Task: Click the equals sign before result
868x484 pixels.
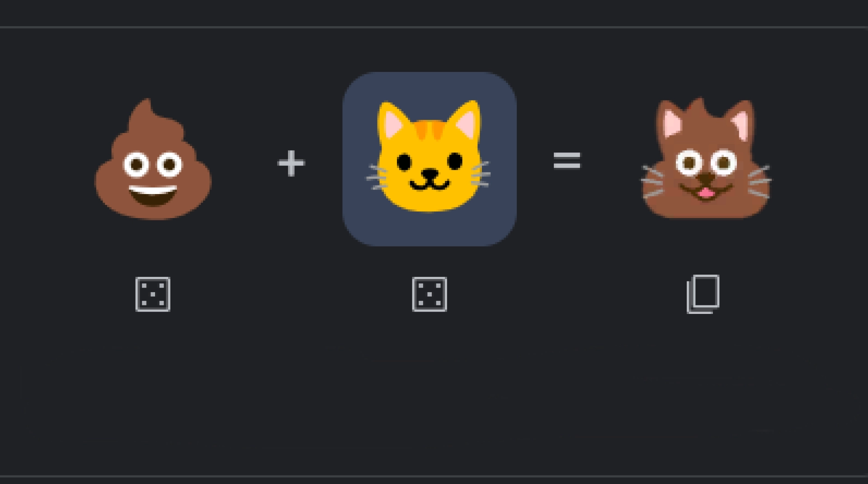Action: point(566,161)
